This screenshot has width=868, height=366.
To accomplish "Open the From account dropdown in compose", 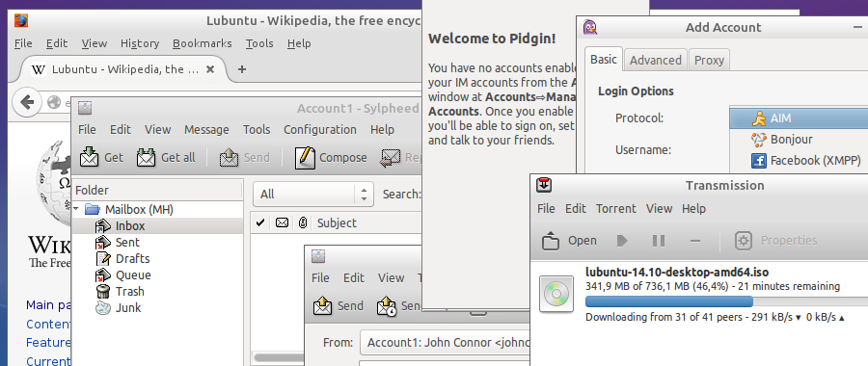I will [446, 342].
